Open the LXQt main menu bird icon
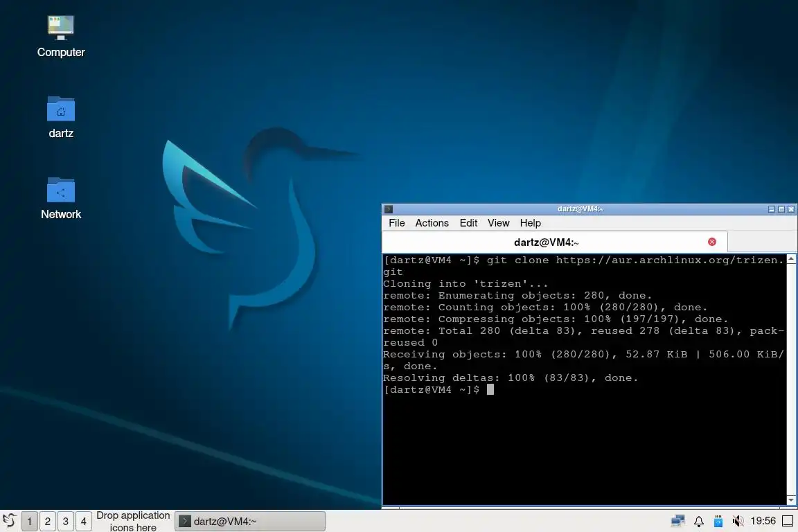This screenshot has height=532, width=798. [x=9, y=521]
